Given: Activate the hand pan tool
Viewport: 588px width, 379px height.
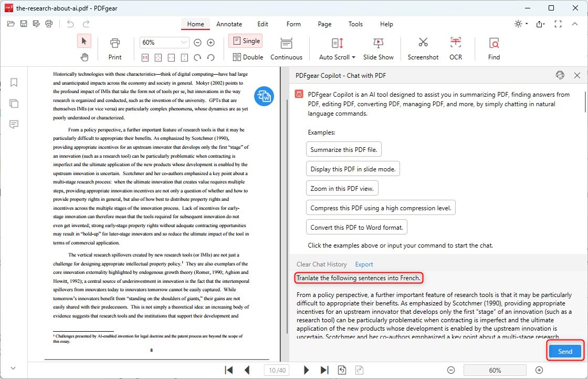Looking at the screenshot, I should [x=84, y=57].
